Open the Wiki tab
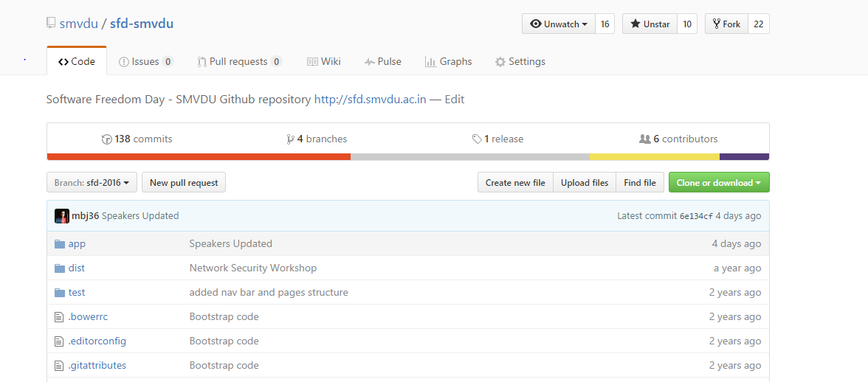Image resolution: width=868 pixels, height=382 pixels. 324,62
